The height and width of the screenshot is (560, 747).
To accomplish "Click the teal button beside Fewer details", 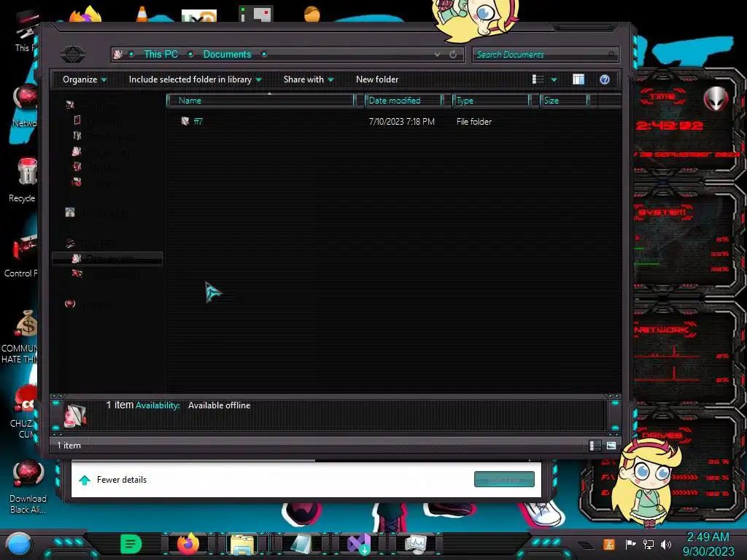I will pyautogui.click(x=504, y=479).
